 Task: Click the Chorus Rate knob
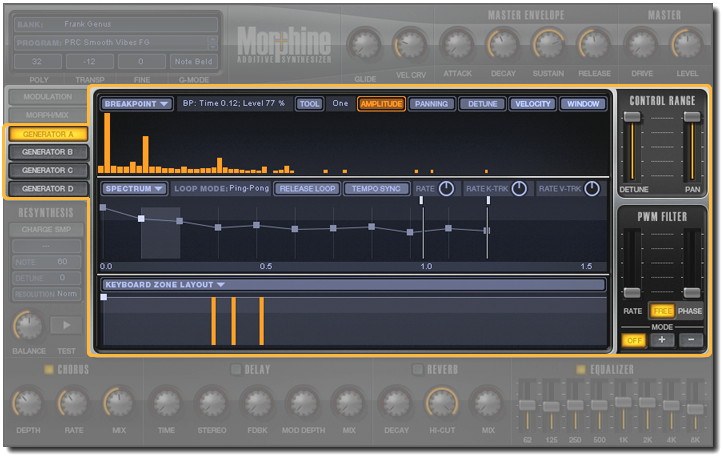pos(73,403)
